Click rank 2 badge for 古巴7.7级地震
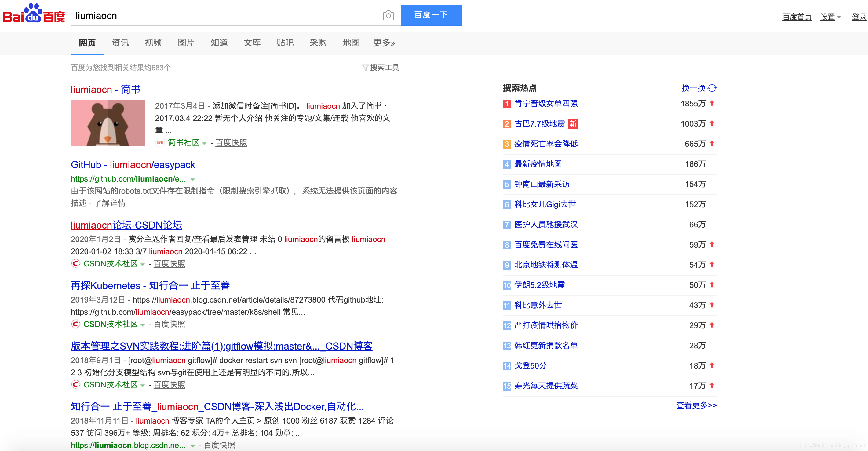This screenshot has width=868, height=451. click(507, 124)
